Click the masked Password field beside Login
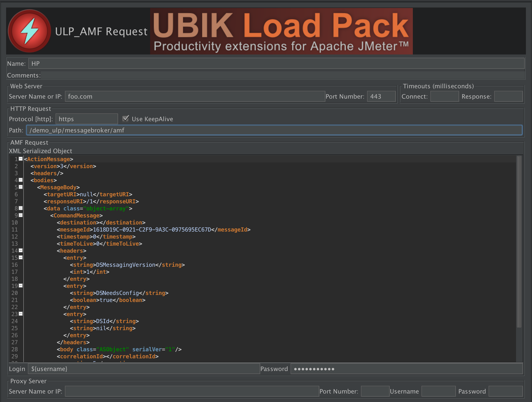This screenshot has height=402, width=532. (x=407, y=369)
